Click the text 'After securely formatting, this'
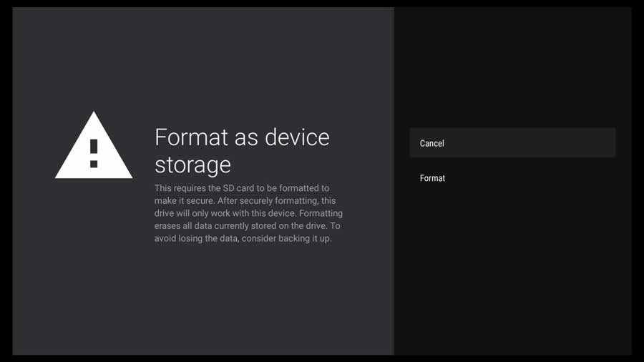This screenshot has height=362, width=644. point(276,201)
